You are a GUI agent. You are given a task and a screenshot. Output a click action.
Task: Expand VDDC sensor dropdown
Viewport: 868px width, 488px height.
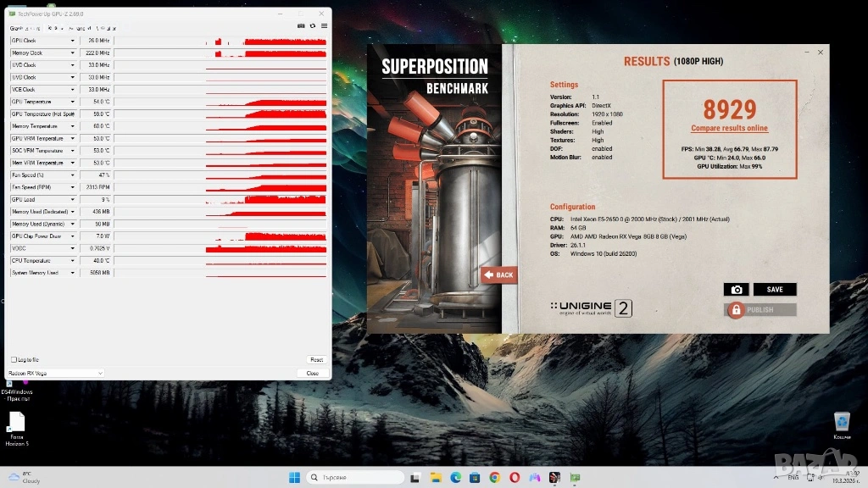pos(72,248)
